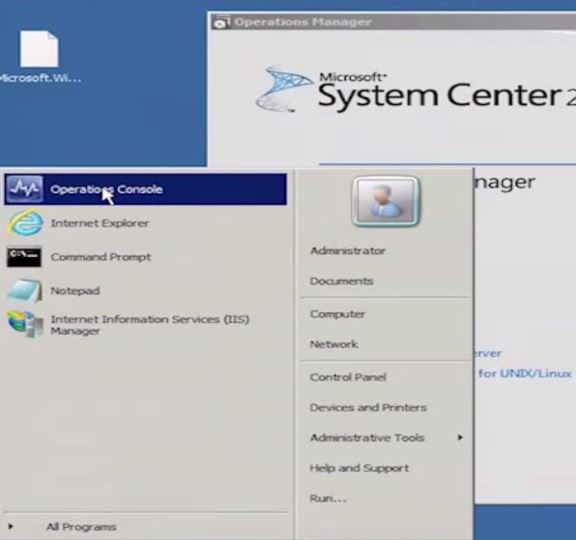This screenshot has height=540, width=576.
Task: Open the Run... dialog
Action: point(328,498)
